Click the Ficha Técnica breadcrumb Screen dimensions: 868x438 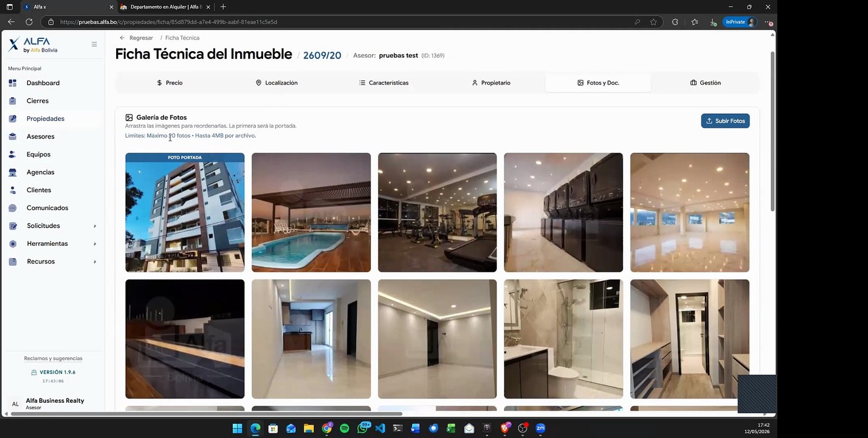(x=182, y=38)
